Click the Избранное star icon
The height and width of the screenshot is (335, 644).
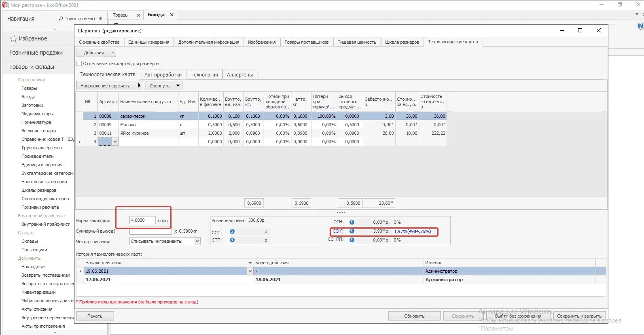(13, 38)
